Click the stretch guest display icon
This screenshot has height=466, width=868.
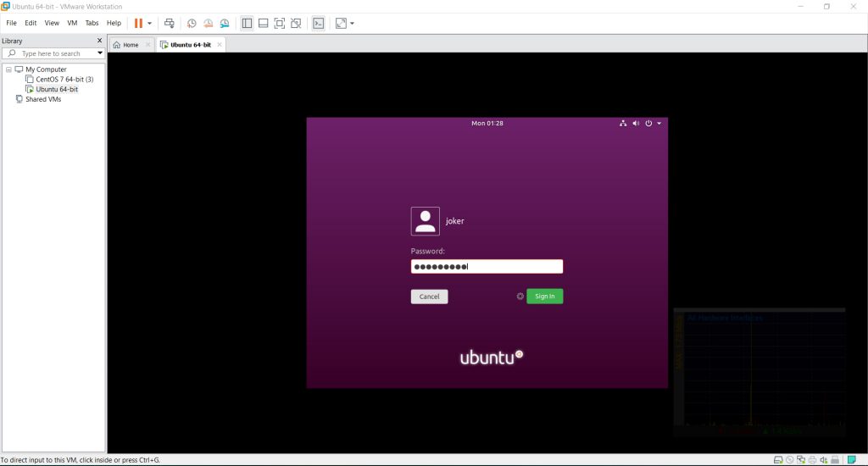341,23
